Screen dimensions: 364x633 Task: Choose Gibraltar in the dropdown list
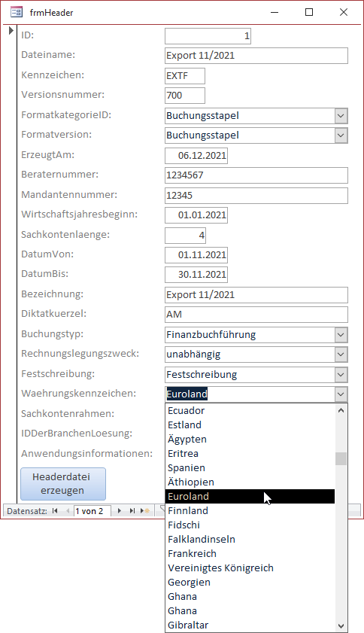250,625
